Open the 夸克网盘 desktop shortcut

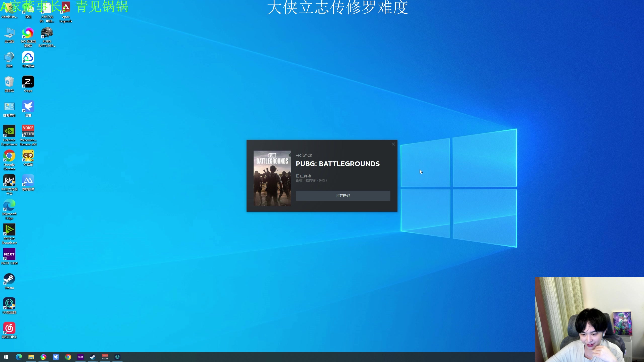28,60
